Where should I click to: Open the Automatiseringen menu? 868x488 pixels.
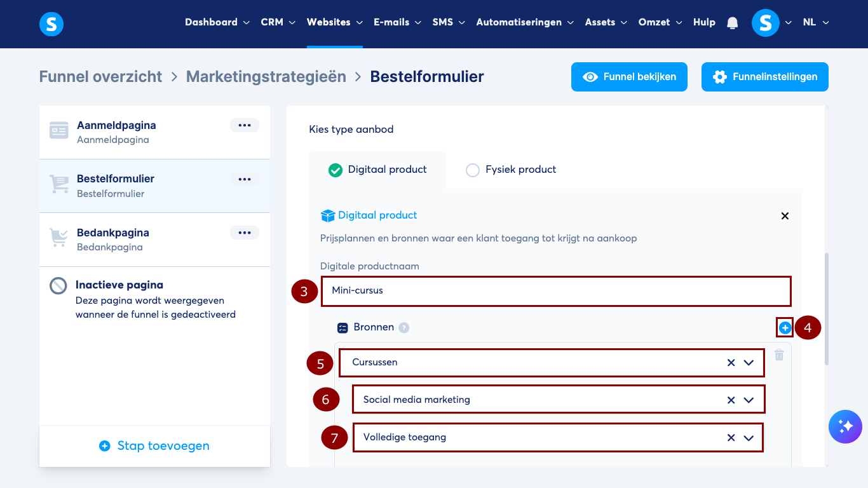pos(525,22)
